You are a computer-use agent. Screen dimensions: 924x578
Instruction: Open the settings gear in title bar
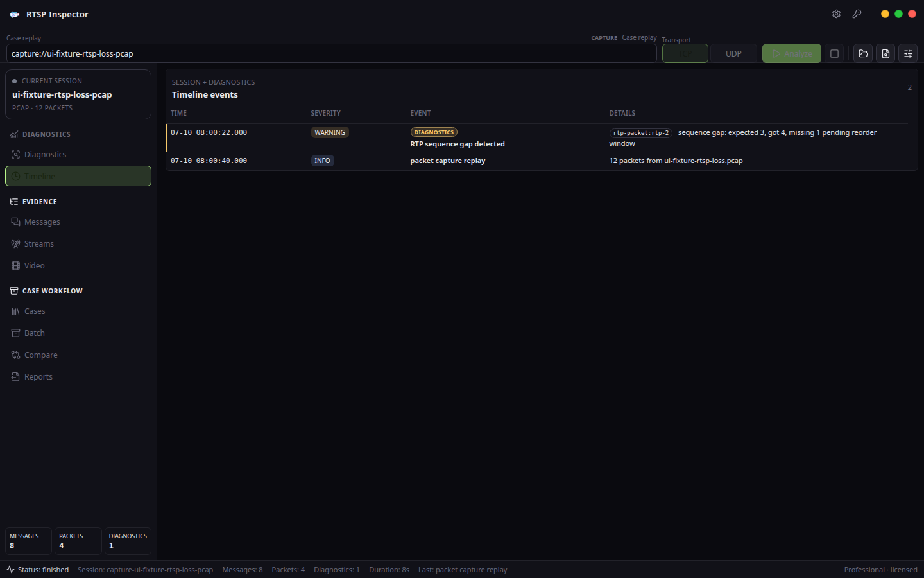point(836,14)
